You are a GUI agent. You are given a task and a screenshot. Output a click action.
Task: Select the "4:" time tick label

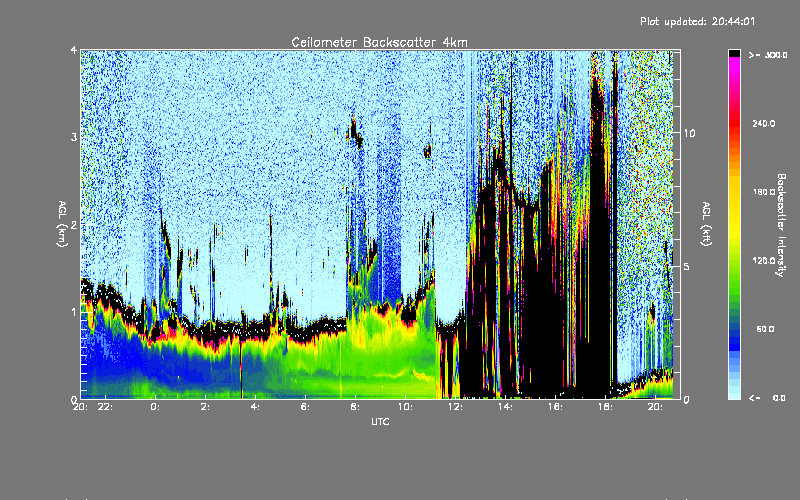click(255, 407)
